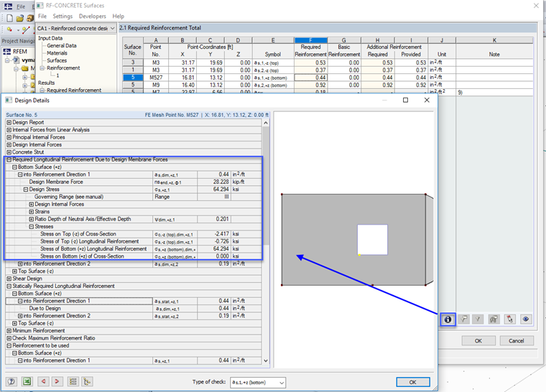
Task: Open help in Design Details dialog
Action: tap(11, 381)
